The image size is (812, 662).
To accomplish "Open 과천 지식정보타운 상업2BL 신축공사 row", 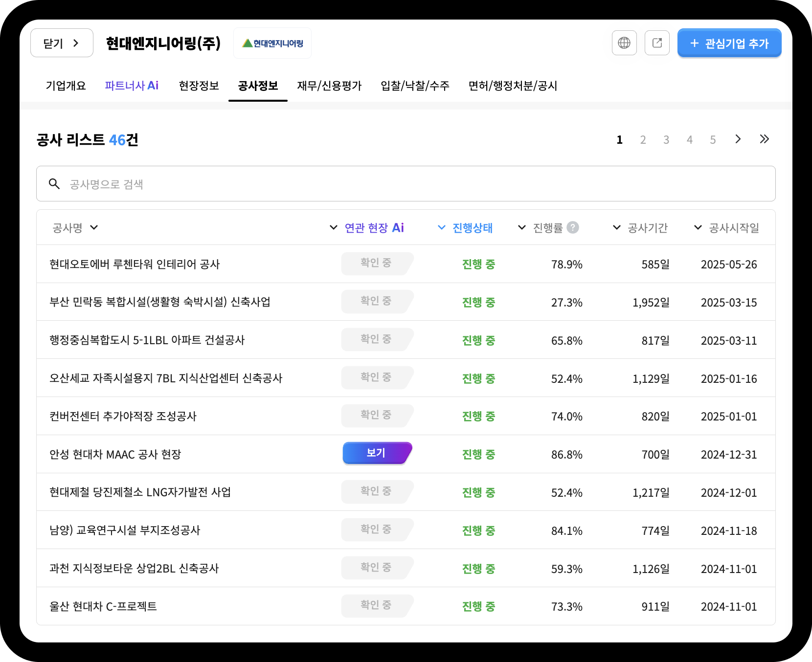I will (406, 568).
